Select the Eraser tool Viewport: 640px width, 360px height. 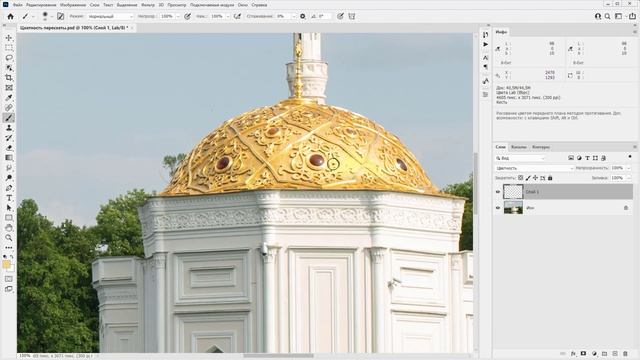pos(9,148)
